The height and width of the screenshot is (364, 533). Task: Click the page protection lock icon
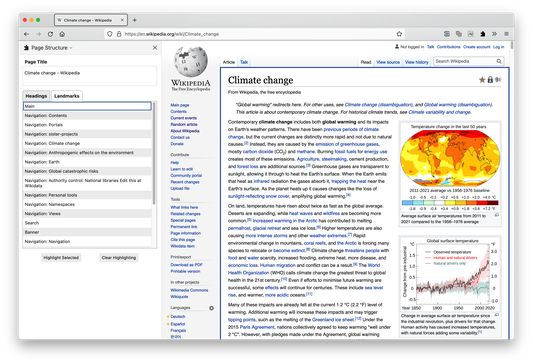pos(490,80)
